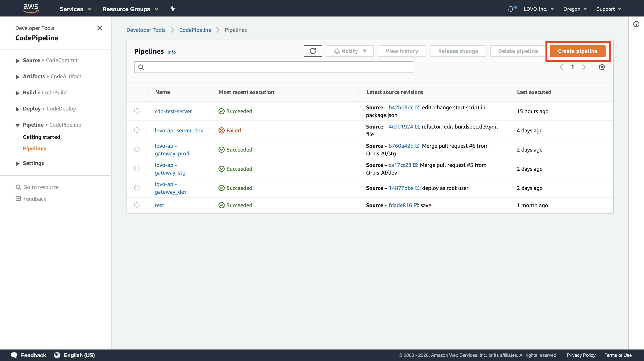Expand Deploy CodeDeploy section

17,109
